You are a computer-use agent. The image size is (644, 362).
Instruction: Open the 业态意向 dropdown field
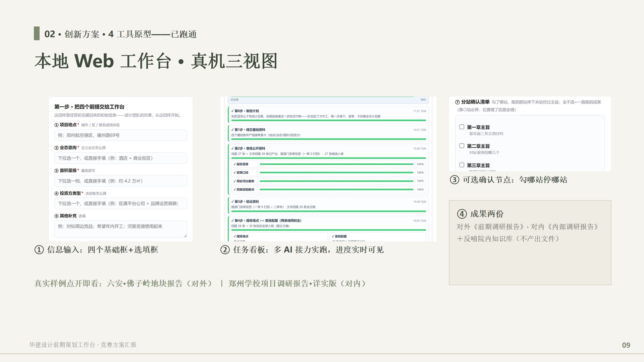point(120,158)
